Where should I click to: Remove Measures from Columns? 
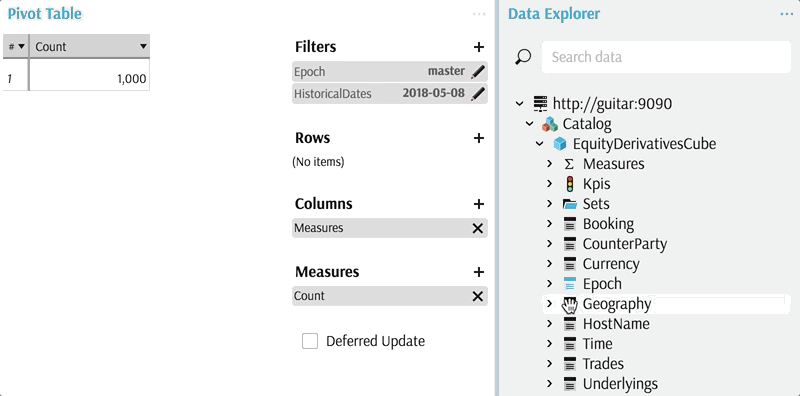[478, 228]
